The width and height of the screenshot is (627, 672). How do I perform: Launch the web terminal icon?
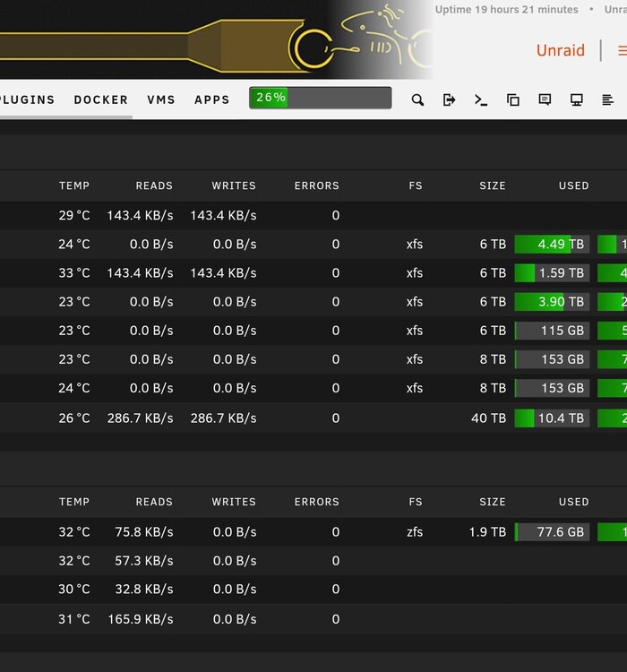481,99
